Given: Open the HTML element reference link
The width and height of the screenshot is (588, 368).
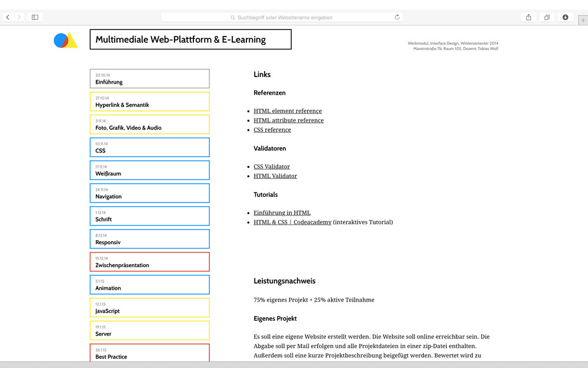Looking at the screenshot, I should coord(288,111).
